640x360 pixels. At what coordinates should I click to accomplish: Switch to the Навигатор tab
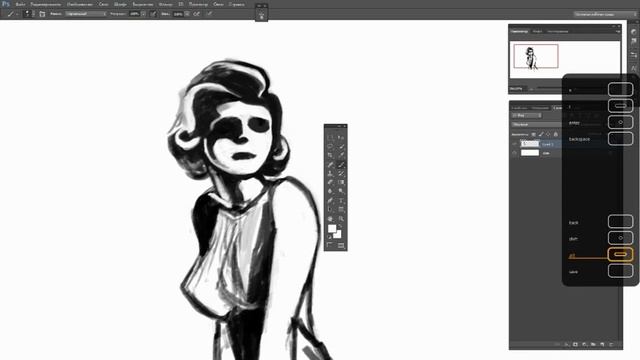pyautogui.click(x=519, y=31)
